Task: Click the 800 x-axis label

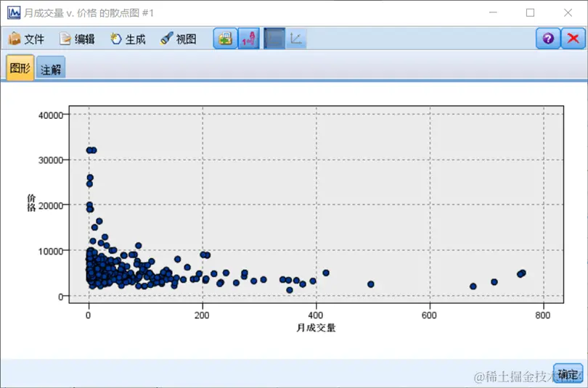Action: click(543, 315)
